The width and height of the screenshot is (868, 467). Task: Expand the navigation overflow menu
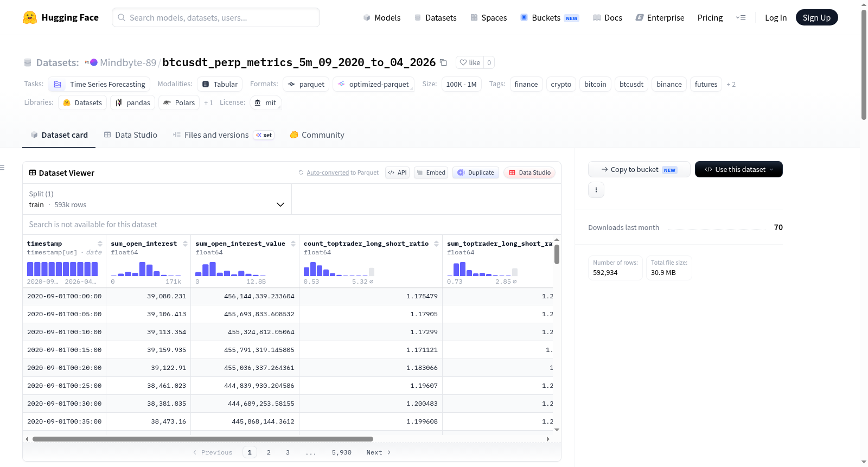[x=741, y=17]
